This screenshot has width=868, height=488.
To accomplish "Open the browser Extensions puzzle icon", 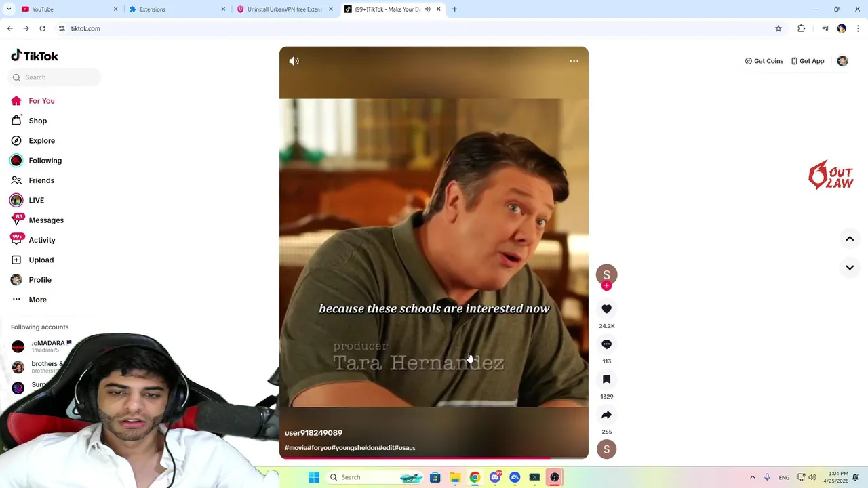I will (801, 28).
